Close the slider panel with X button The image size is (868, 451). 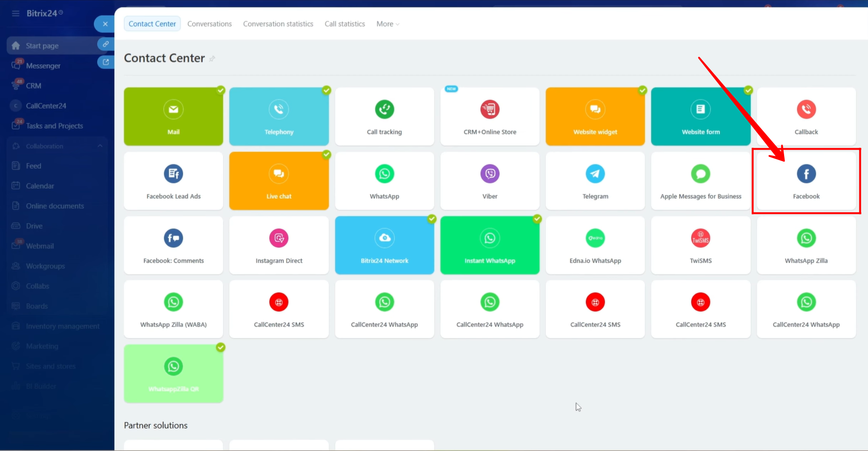(105, 24)
